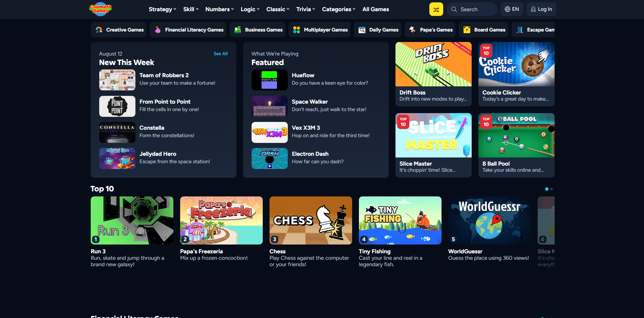Open the Hueflow game thumbnail
Viewport: 644px width, 318px height.
(270, 80)
